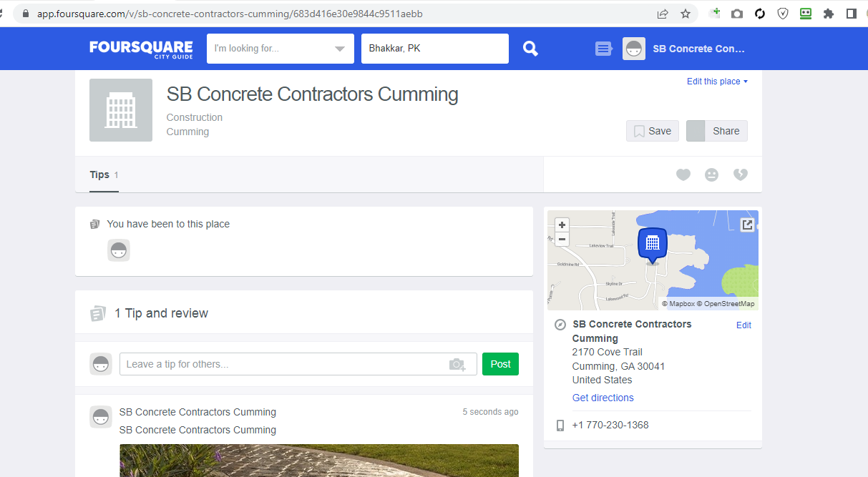This screenshot has width=868, height=477.
Task: Click the green Post button
Action: pos(500,364)
